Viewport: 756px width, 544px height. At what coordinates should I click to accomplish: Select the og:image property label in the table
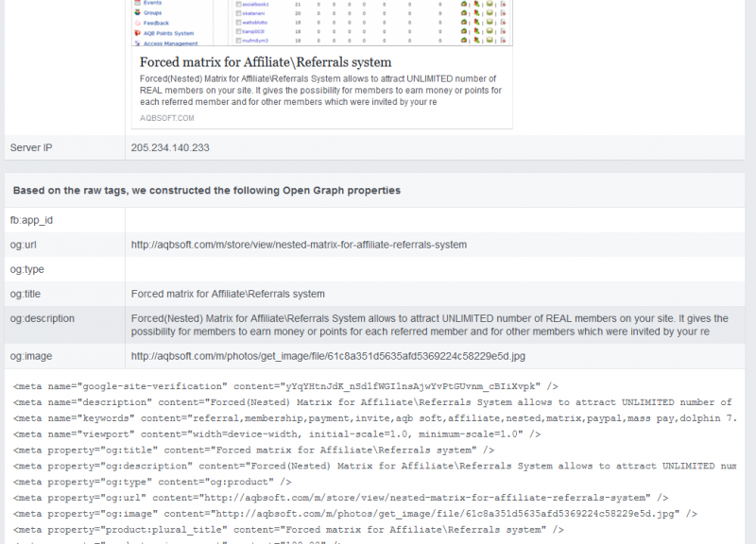31,356
